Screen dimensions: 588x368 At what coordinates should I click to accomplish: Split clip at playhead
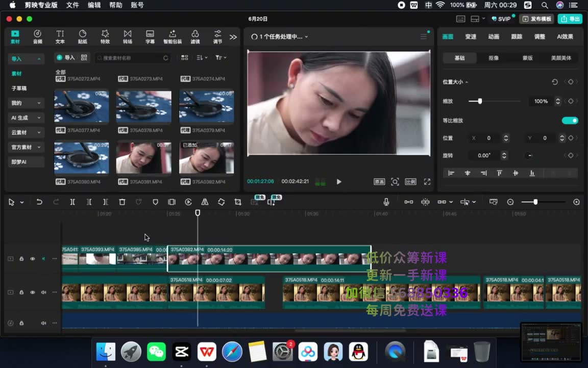click(x=72, y=202)
